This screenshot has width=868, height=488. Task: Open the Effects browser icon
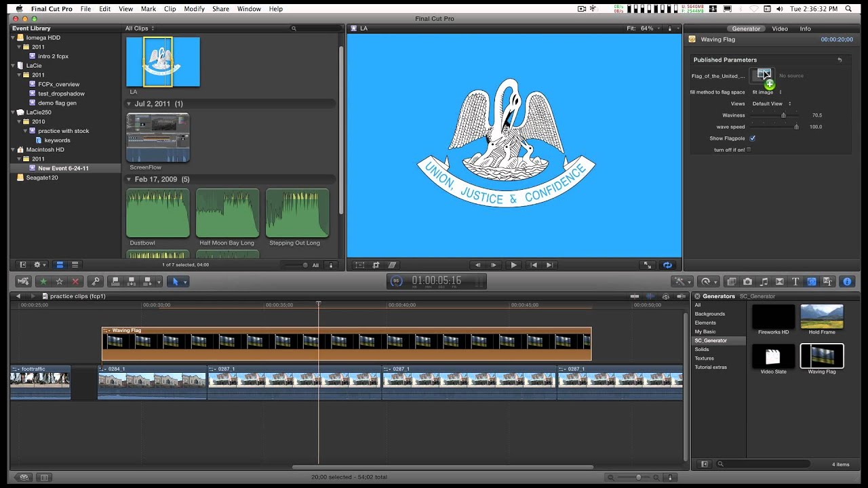tap(731, 281)
